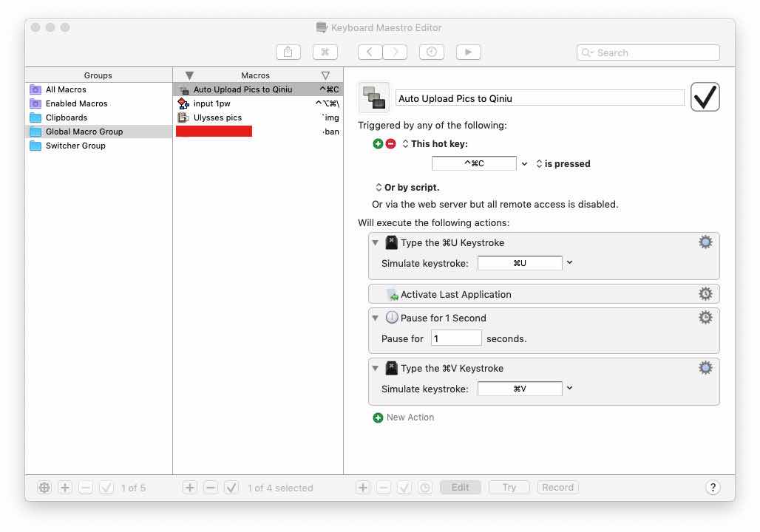Open the is pressed popup
Screen dimensions: 760x532
(563, 164)
